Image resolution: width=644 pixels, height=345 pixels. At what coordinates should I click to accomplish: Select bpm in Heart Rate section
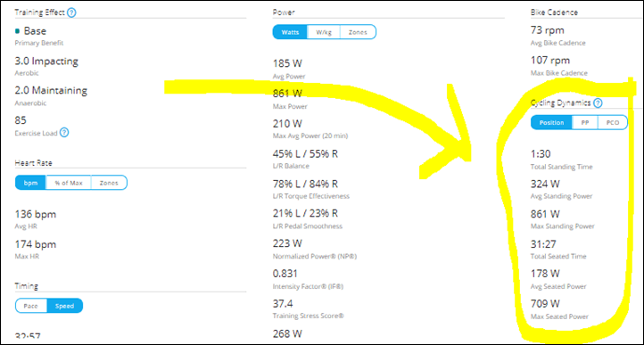point(31,183)
